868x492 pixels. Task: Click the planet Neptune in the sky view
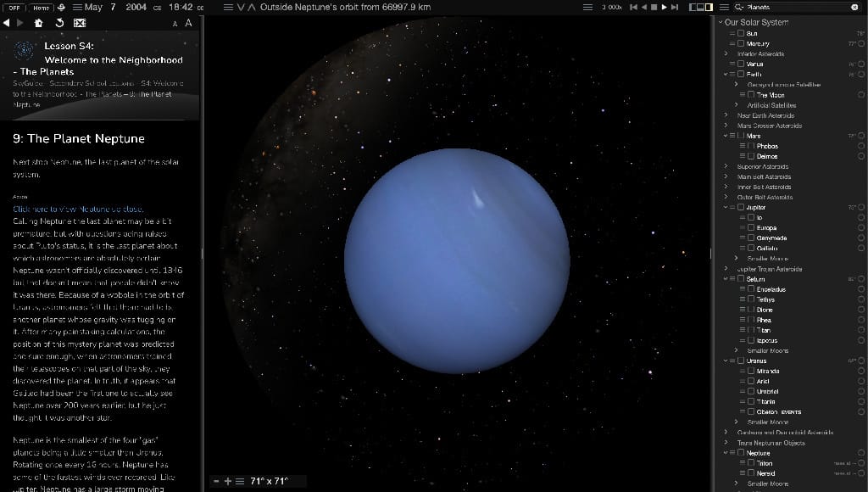click(457, 261)
